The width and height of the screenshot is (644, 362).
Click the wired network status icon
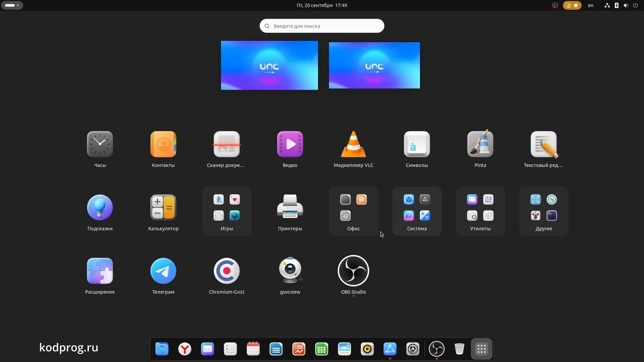click(607, 5)
